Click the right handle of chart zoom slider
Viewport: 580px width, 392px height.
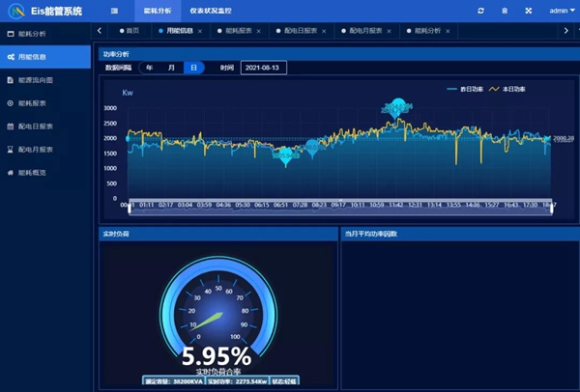pos(552,208)
